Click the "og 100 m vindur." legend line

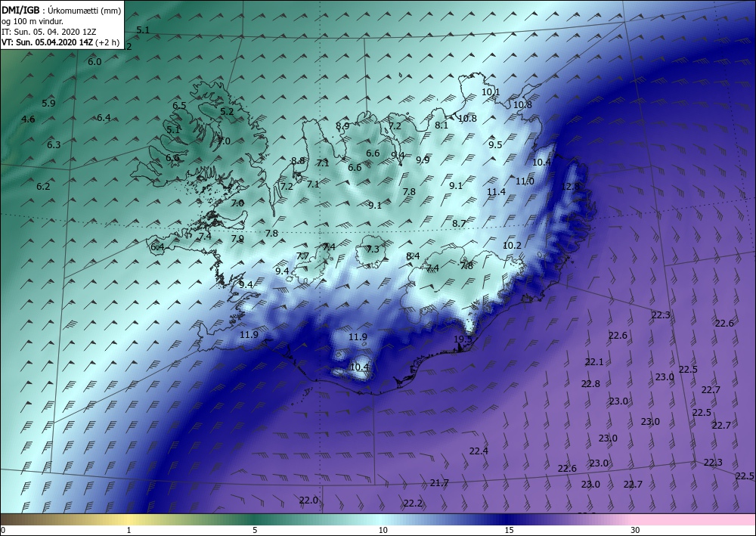(33, 21)
